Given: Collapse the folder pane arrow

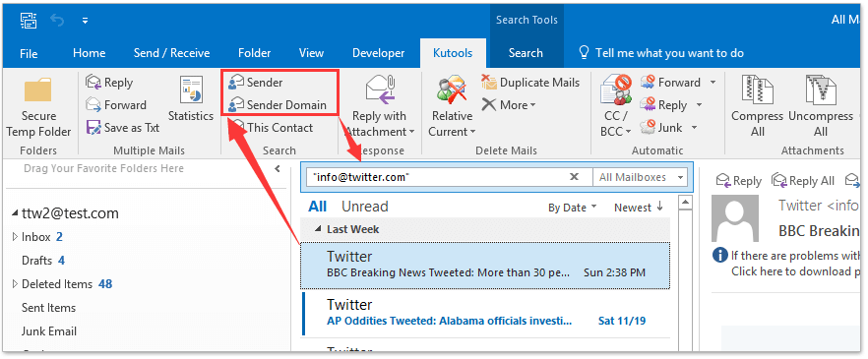Looking at the screenshot, I should [278, 169].
